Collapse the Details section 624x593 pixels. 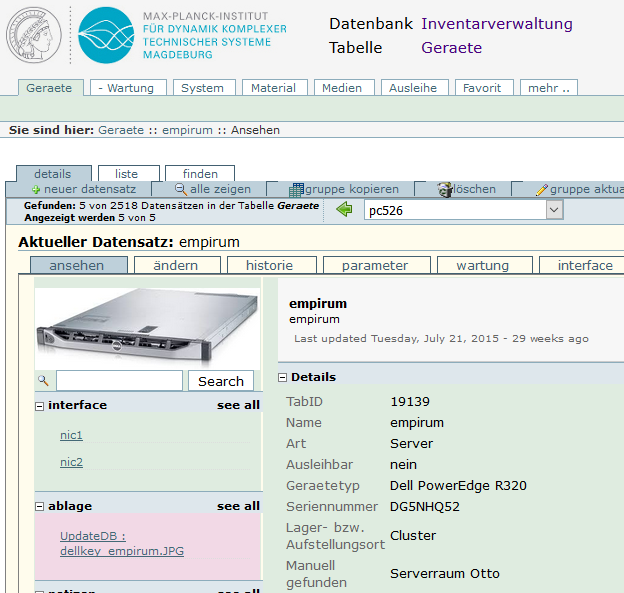283,377
